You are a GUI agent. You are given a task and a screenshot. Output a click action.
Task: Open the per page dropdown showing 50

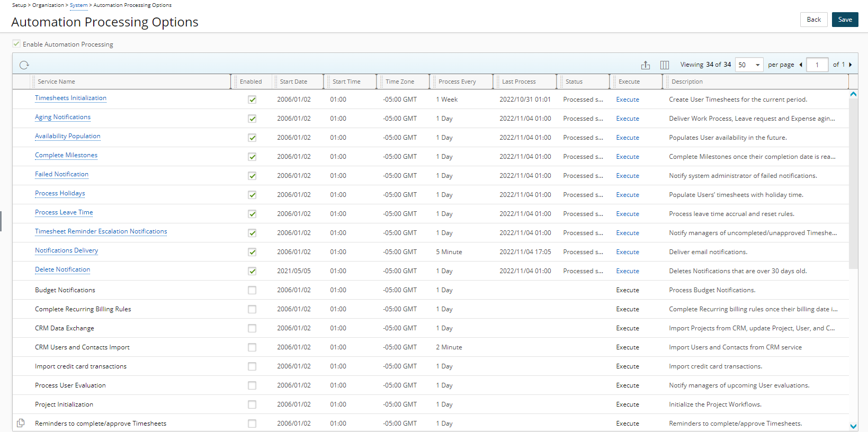749,65
